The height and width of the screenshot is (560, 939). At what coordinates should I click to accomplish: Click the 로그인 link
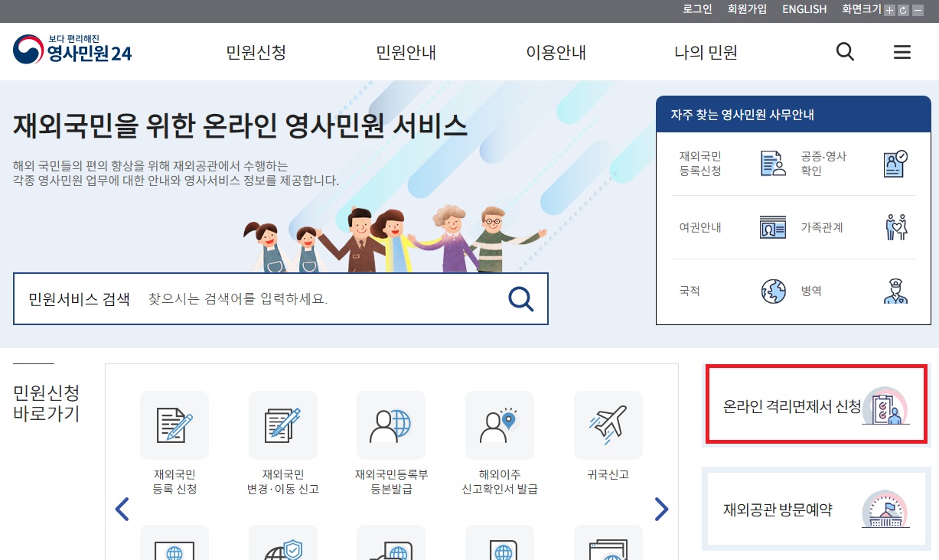click(697, 9)
